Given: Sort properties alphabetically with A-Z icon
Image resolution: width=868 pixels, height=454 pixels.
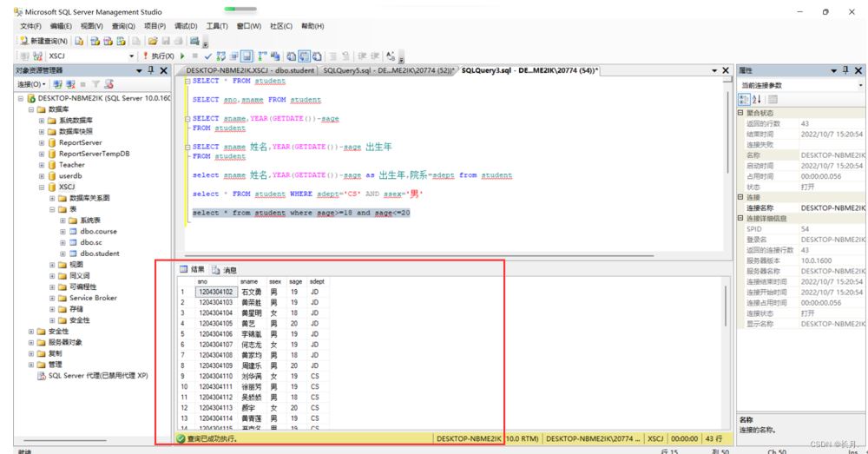Looking at the screenshot, I should (x=756, y=99).
